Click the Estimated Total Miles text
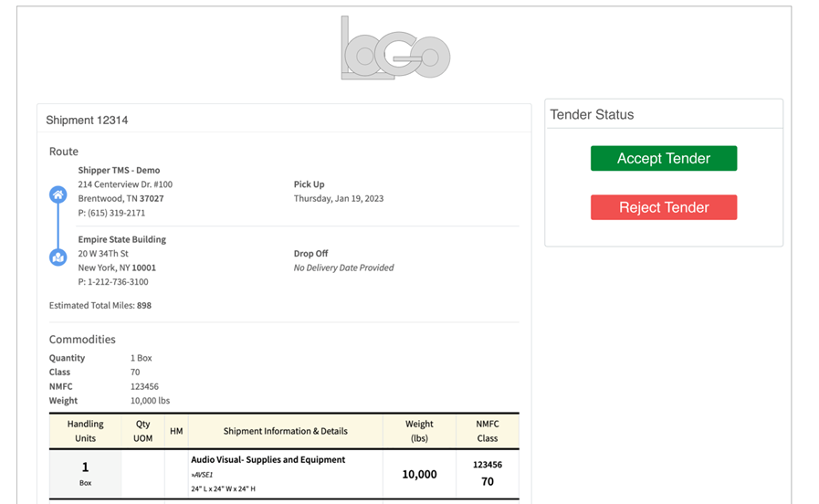The image size is (819, 504). (100, 305)
